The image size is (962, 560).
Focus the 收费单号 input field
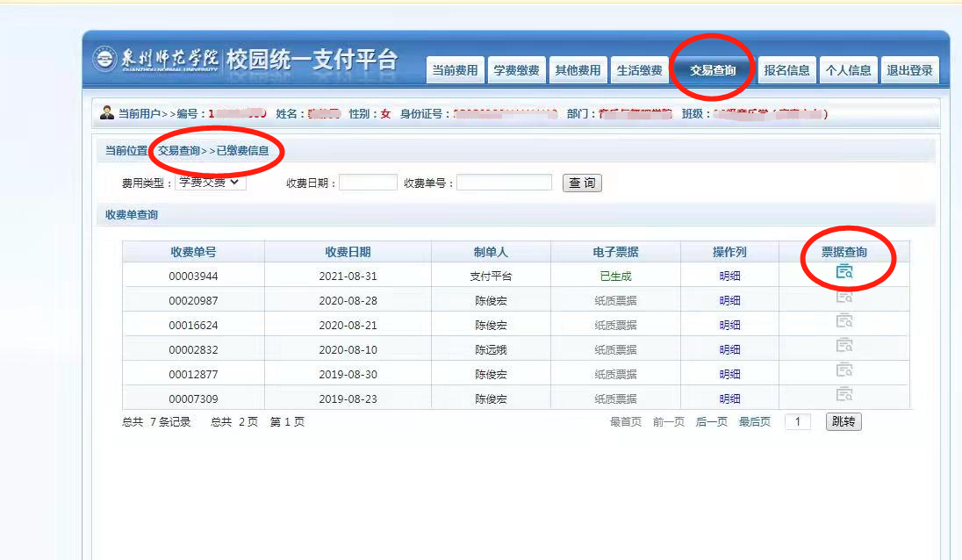pyautogui.click(x=504, y=183)
